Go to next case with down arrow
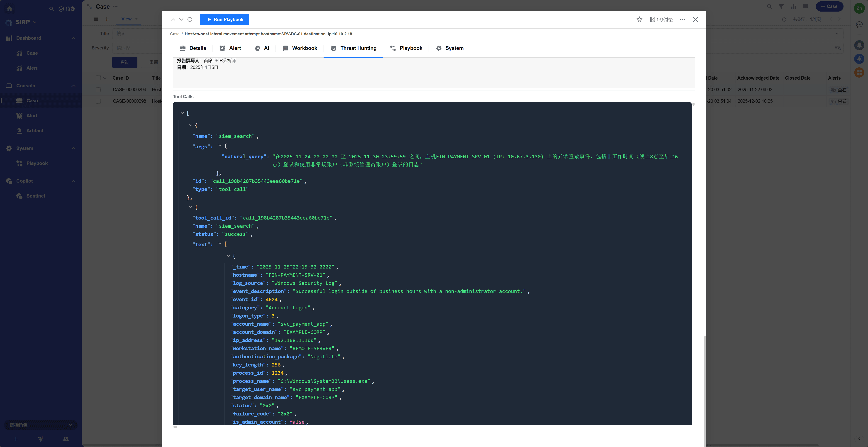 (181, 20)
